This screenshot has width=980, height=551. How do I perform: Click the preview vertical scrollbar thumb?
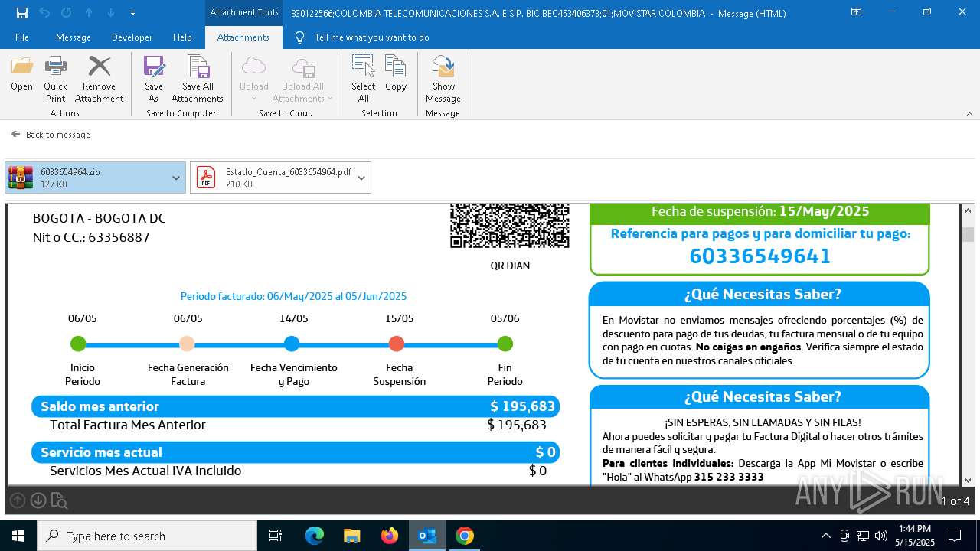(x=969, y=234)
